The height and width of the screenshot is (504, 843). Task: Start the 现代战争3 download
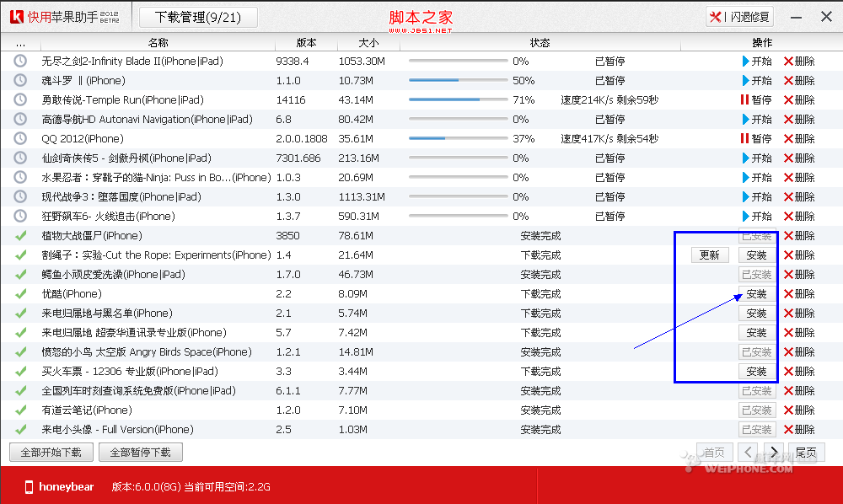pos(756,196)
